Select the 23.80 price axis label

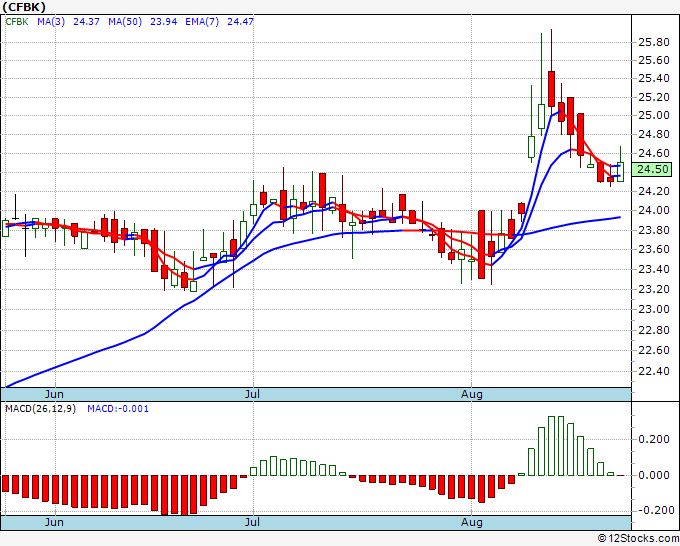pos(654,230)
